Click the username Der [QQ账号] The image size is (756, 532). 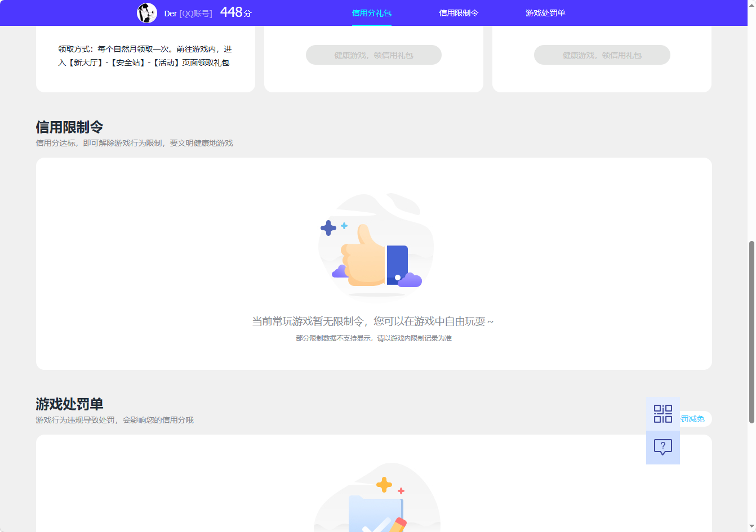(188, 14)
